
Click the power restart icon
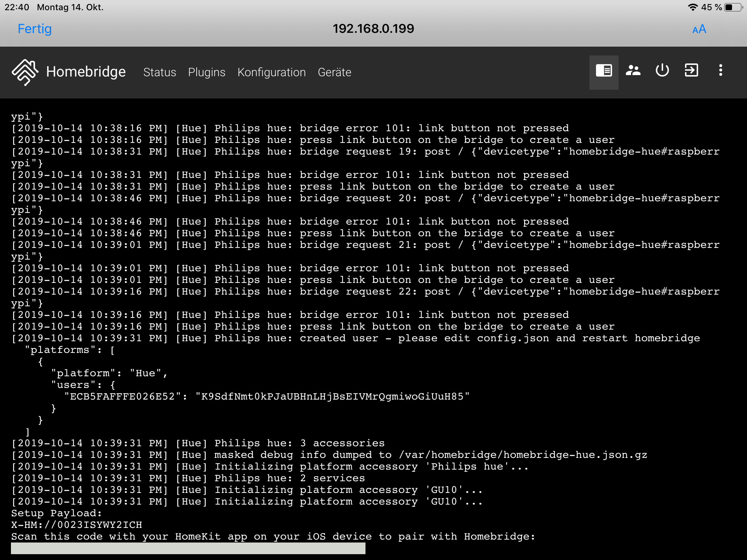pyautogui.click(x=662, y=71)
